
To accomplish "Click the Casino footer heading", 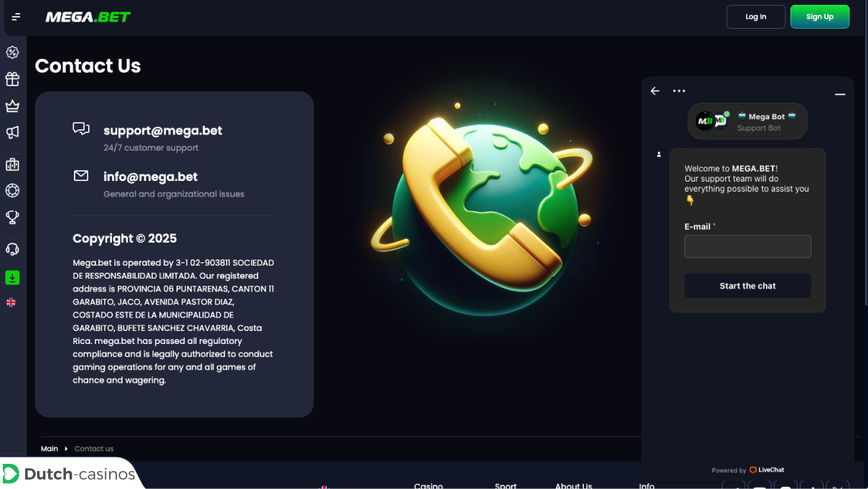I will tap(428, 485).
